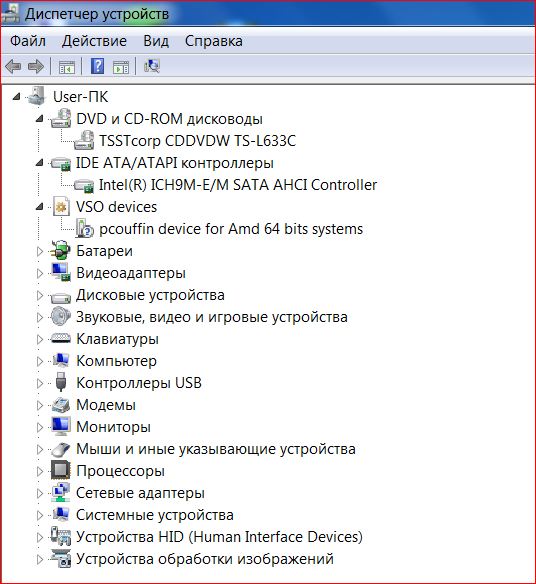Select pcouffin device for Amd 64 bits
Screen dimensions: 536x584
coord(231,229)
